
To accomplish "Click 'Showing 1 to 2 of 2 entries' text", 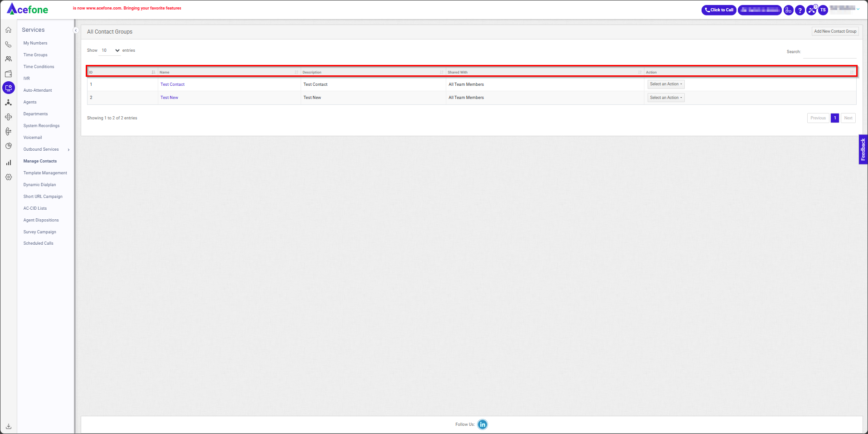I will (112, 118).
